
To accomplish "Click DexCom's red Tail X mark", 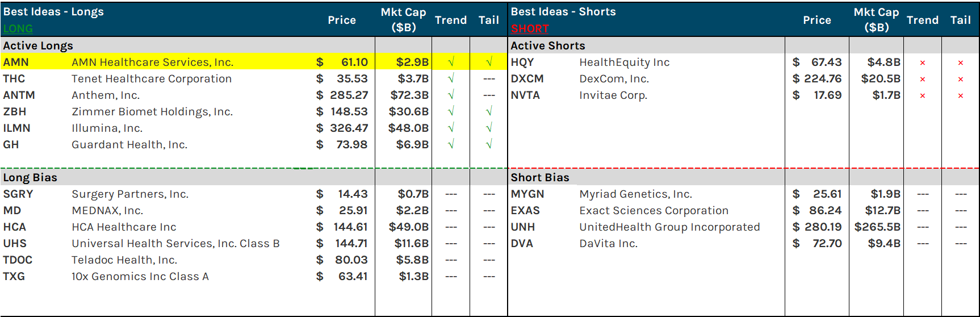I will [x=961, y=79].
